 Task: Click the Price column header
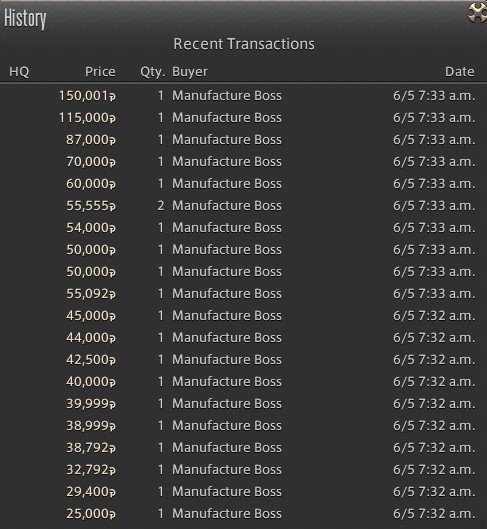[100, 72]
